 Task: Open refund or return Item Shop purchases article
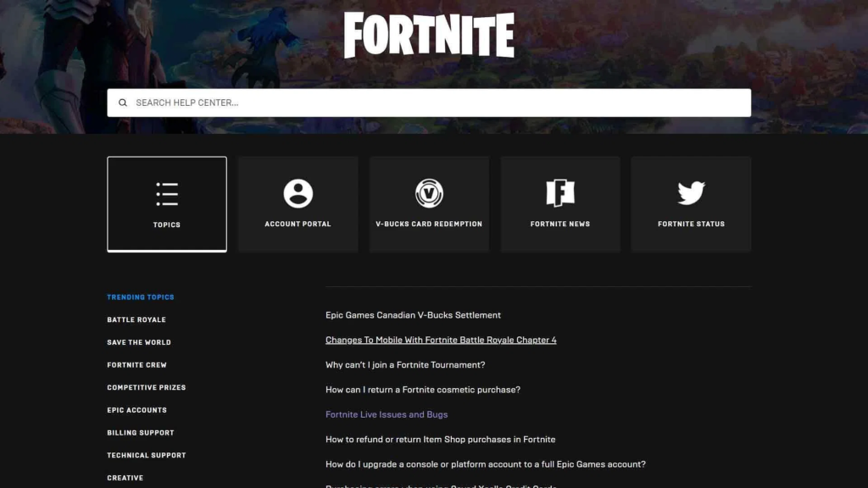point(440,440)
